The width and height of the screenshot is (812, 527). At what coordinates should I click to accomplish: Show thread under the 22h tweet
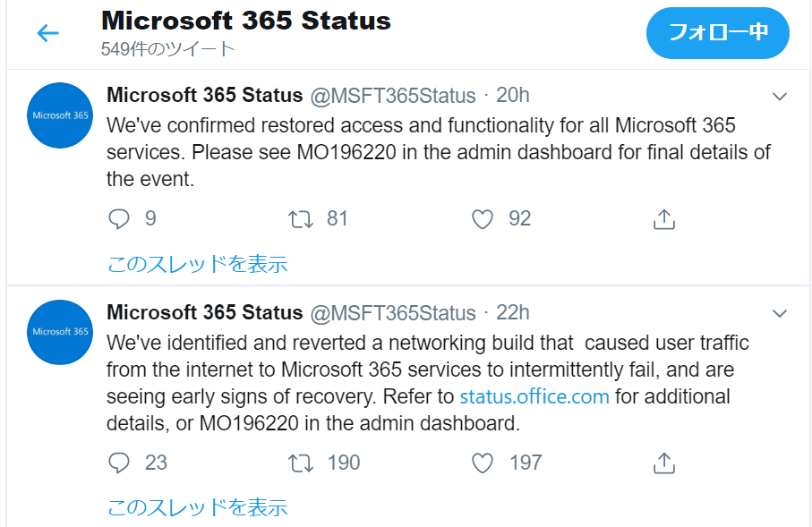197,507
